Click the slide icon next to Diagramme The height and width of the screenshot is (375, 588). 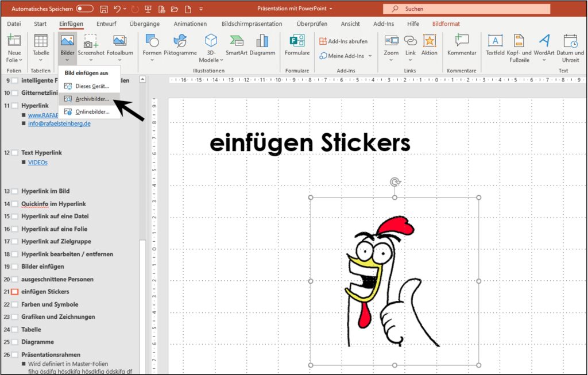pos(14,342)
